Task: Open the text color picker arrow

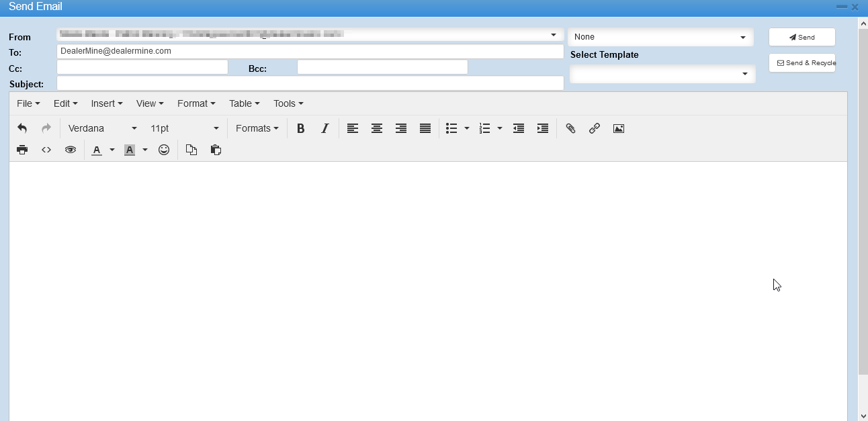Action: 112,150
